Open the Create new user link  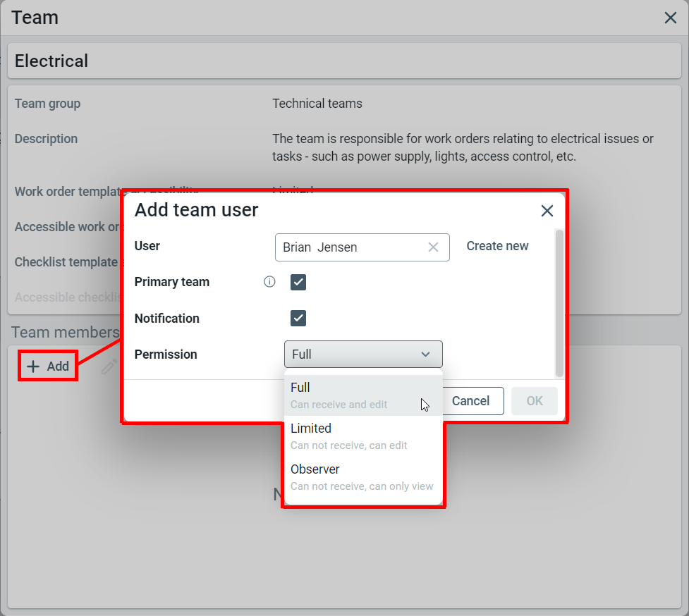[497, 246]
